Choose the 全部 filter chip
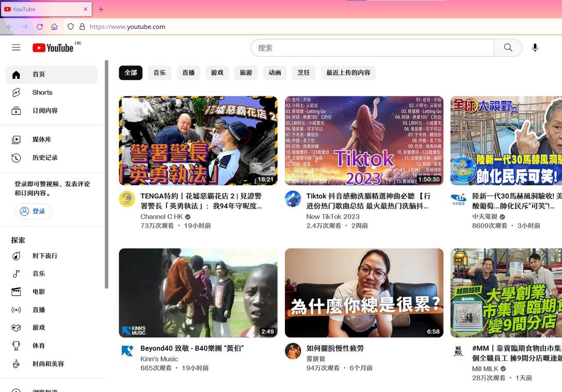Image resolution: width=562 pixels, height=392 pixels. (131, 73)
